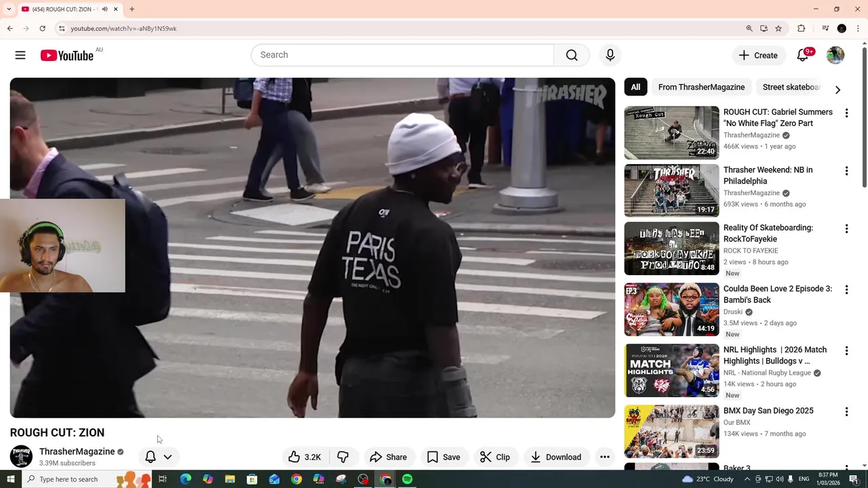Open the tab search dropdown

coord(9,9)
